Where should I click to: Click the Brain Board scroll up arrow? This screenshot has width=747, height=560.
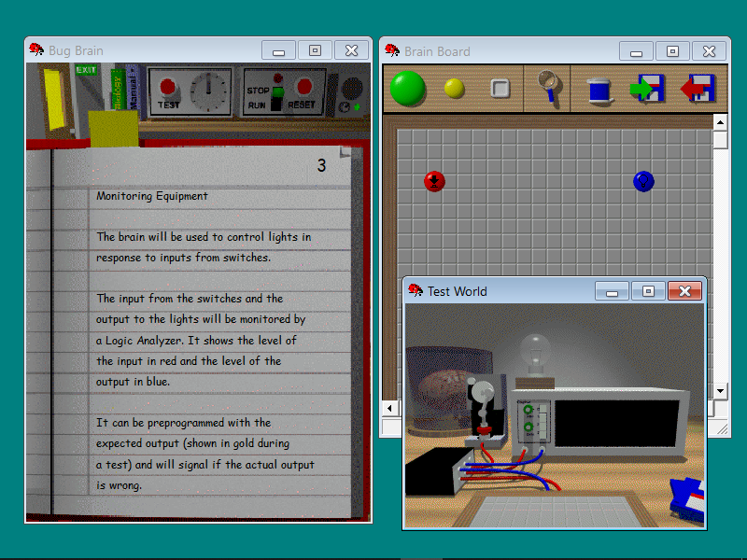[720, 123]
